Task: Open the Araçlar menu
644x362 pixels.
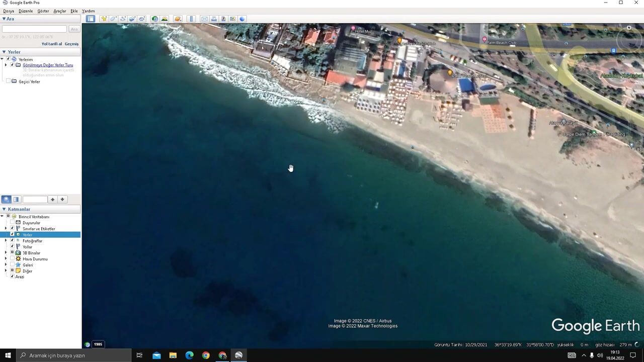Action: click(59, 11)
